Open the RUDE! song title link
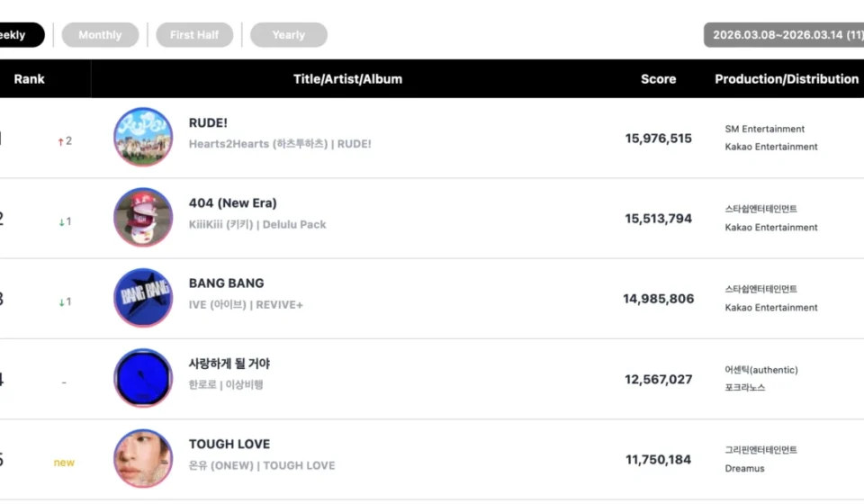 pos(209,122)
